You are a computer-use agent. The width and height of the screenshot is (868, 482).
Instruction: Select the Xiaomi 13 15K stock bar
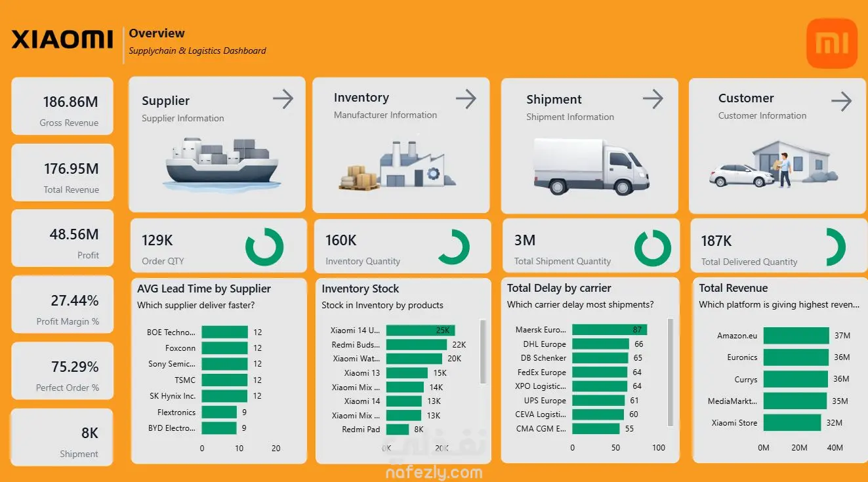point(407,372)
